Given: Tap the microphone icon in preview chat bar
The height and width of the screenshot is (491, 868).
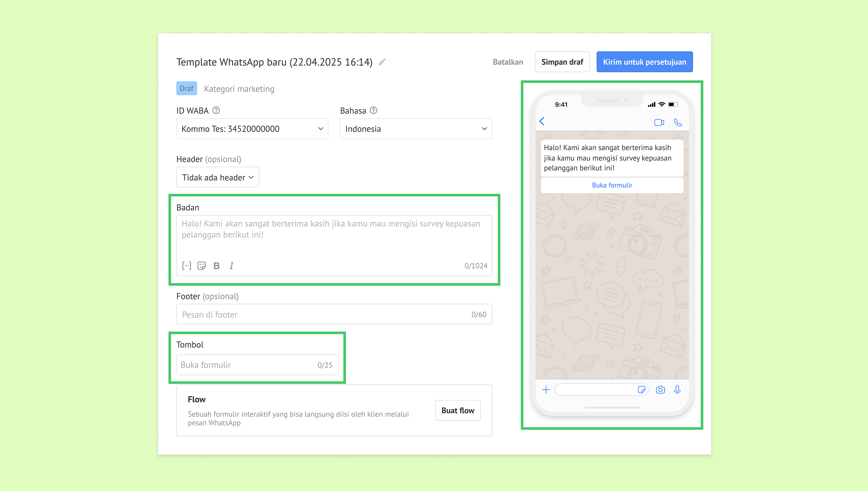Looking at the screenshot, I should coord(677,390).
